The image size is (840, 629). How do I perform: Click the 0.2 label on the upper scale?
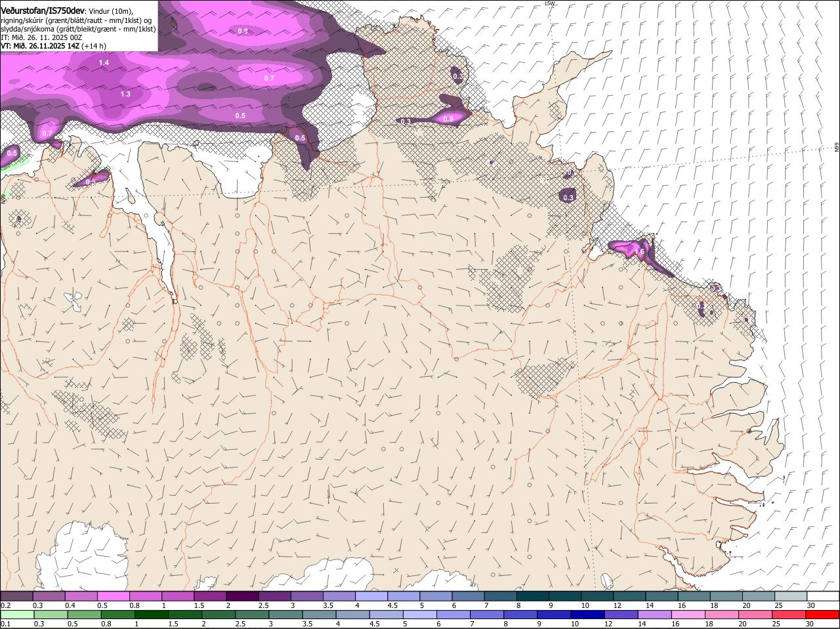[x=5, y=605]
